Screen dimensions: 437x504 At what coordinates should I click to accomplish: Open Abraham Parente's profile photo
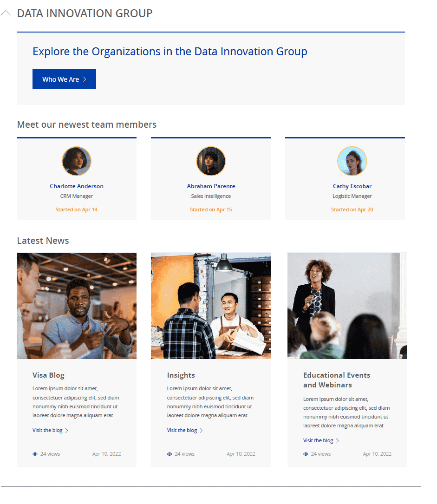211,161
